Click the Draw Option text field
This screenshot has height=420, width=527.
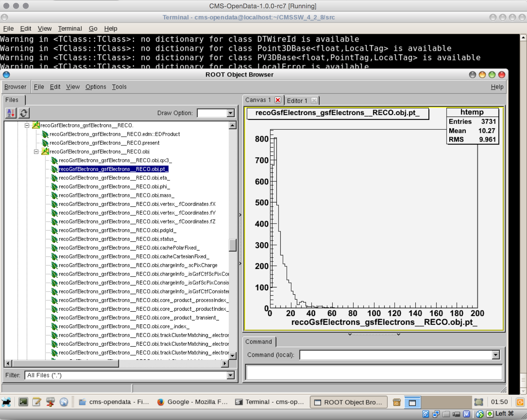coord(212,113)
